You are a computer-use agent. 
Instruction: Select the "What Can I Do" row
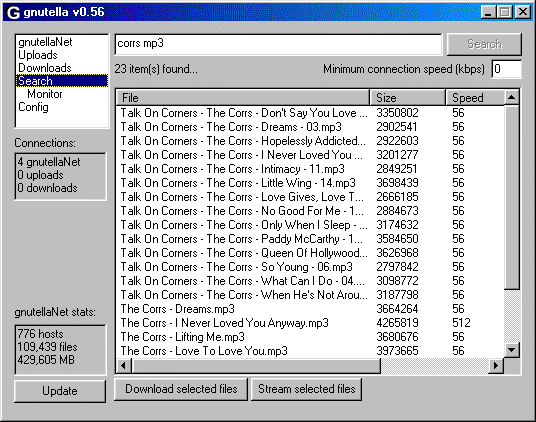pos(310,281)
